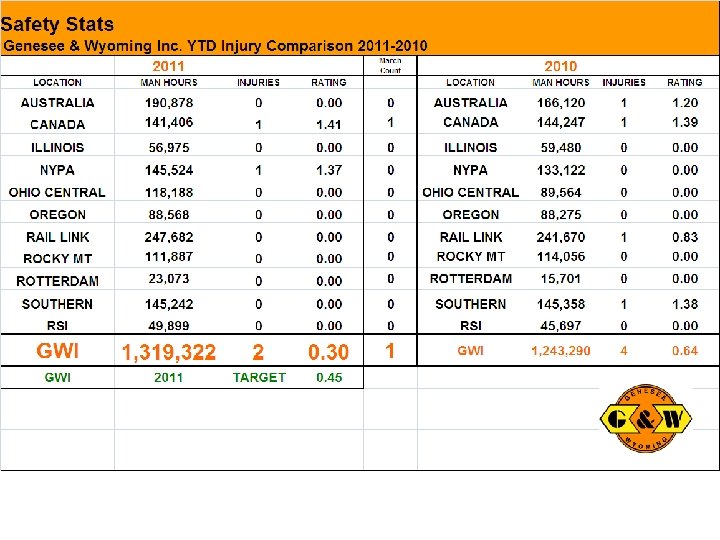
Task: Click the Genesee & Wyoming G&W logo
Action: pos(646,418)
